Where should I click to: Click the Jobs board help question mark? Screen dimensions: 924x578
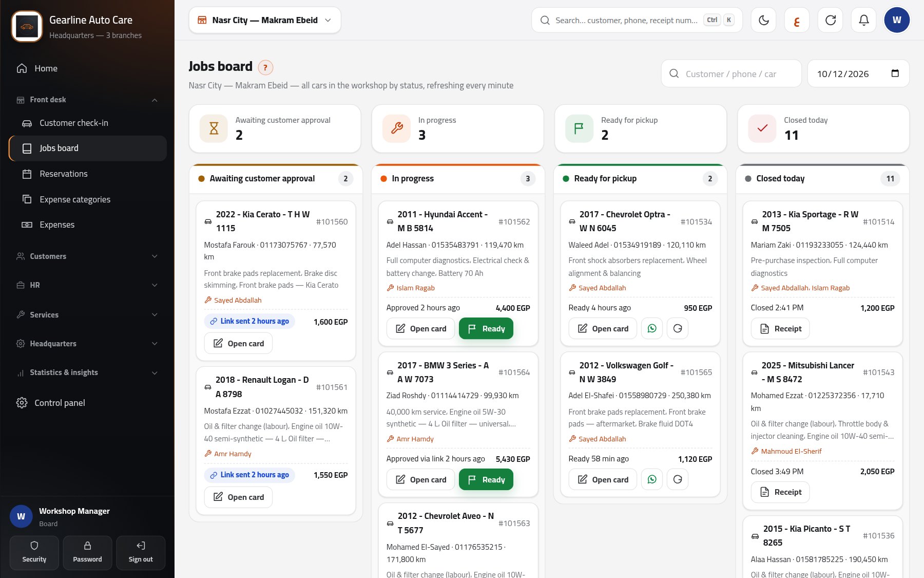(x=265, y=67)
